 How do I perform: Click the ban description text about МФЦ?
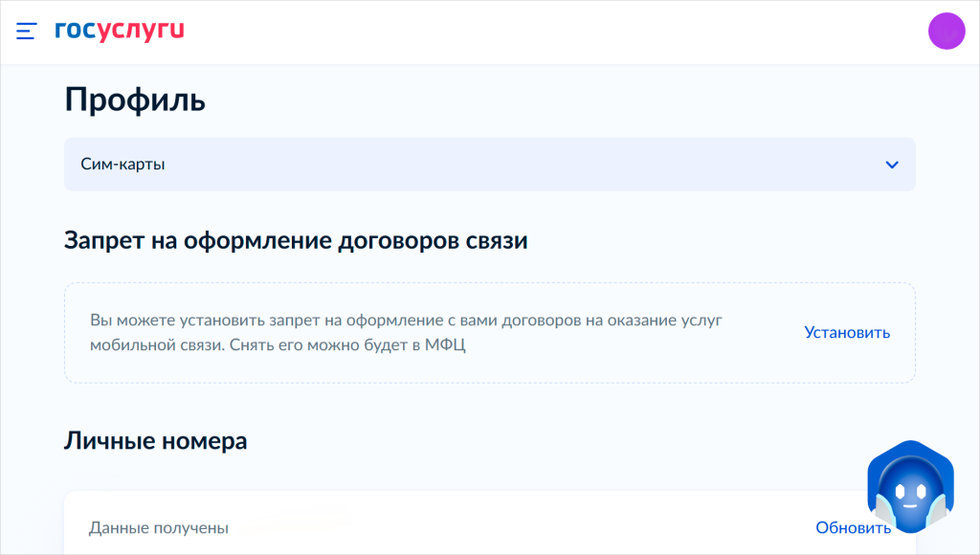pos(406,332)
